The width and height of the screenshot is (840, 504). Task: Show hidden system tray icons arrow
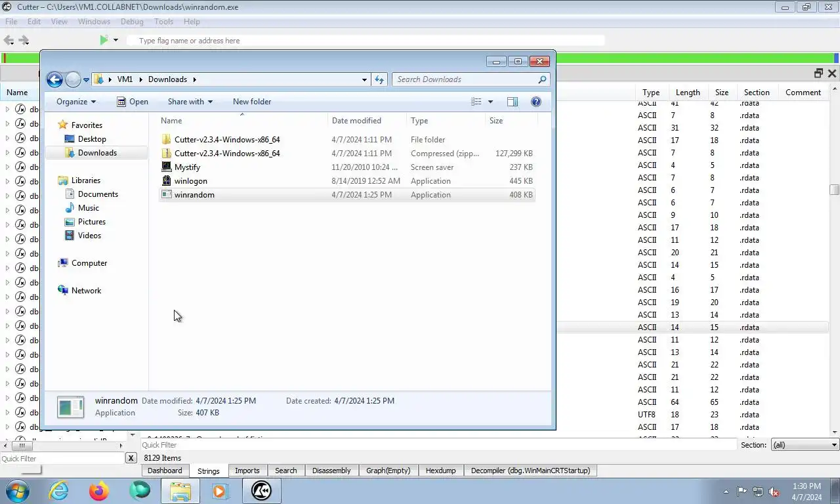pyautogui.click(x=726, y=492)
